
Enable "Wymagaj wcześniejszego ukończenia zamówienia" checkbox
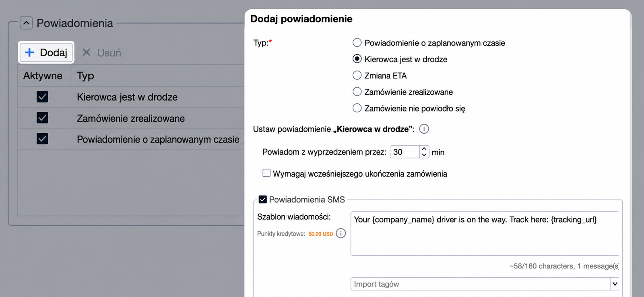(266, 173)
